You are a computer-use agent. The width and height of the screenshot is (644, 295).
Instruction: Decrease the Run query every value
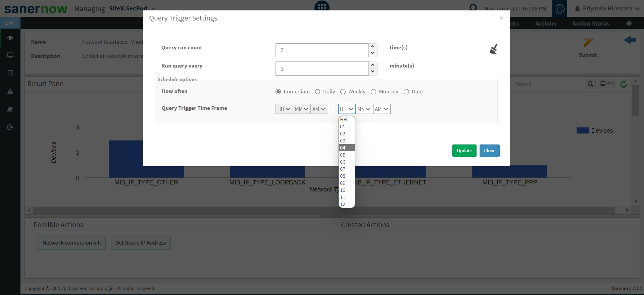coord(373,72)
